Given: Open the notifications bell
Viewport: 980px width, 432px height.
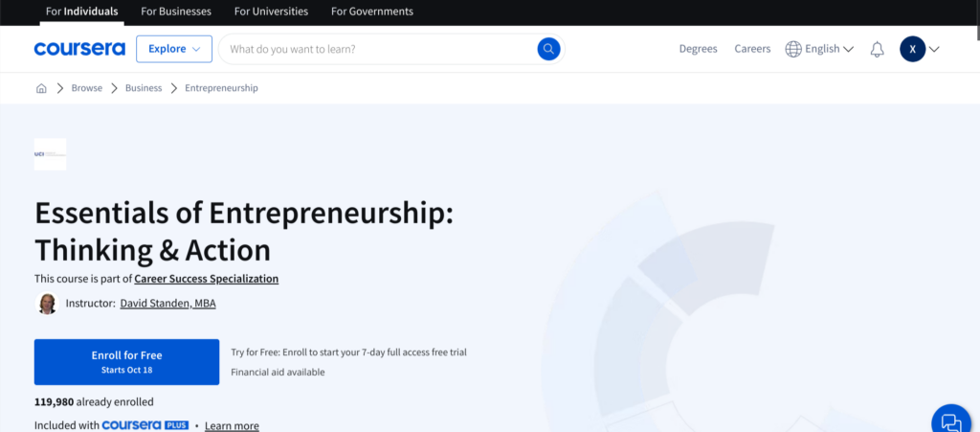Looking at the screenshot, I should (x=877, y=49).
